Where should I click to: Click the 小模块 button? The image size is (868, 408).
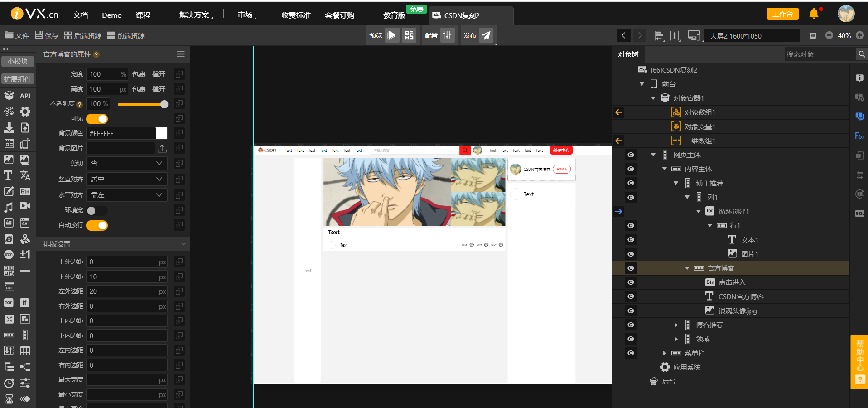click(x=18, y=61)
